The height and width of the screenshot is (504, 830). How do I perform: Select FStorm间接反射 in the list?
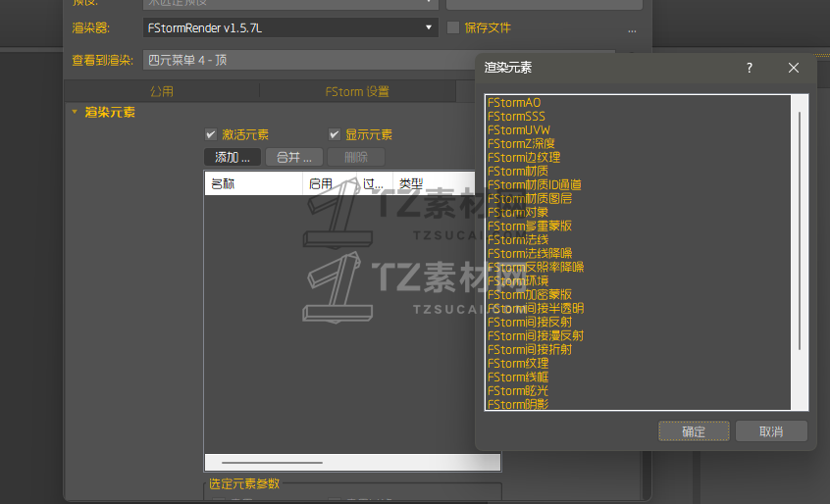(530, 323)
